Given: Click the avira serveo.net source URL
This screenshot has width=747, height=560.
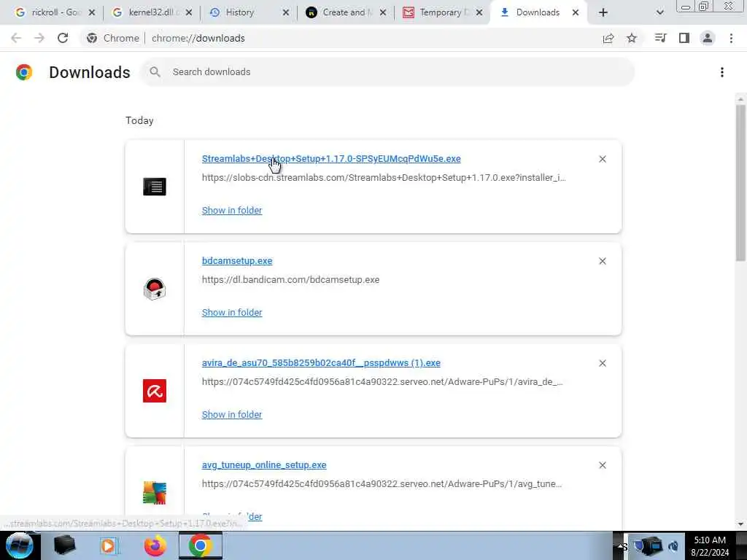Looking at the screenshot, I should 382,382.
